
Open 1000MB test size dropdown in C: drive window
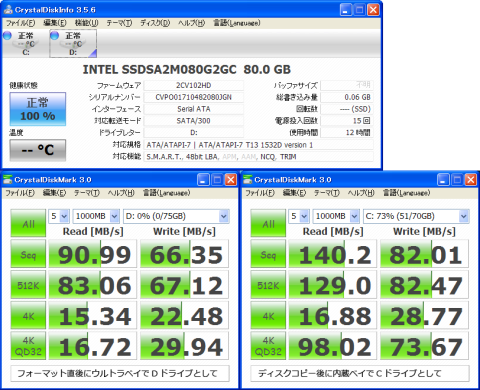pyautogui.click(x=336, y=216)
